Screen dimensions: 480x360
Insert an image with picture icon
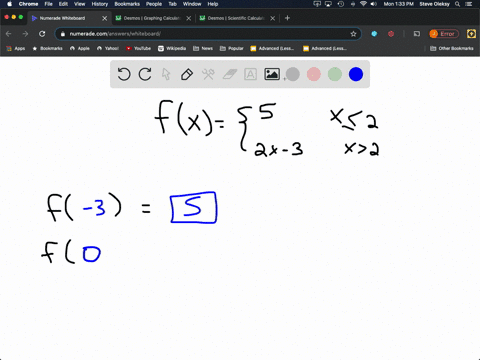pyautogui.click(x=272, y=74)
